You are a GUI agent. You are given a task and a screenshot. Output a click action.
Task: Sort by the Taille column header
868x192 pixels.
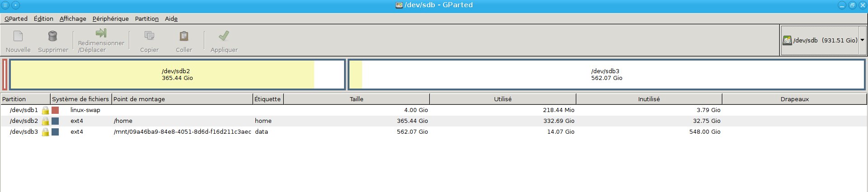pyautogui.click(x=356, y=99)
